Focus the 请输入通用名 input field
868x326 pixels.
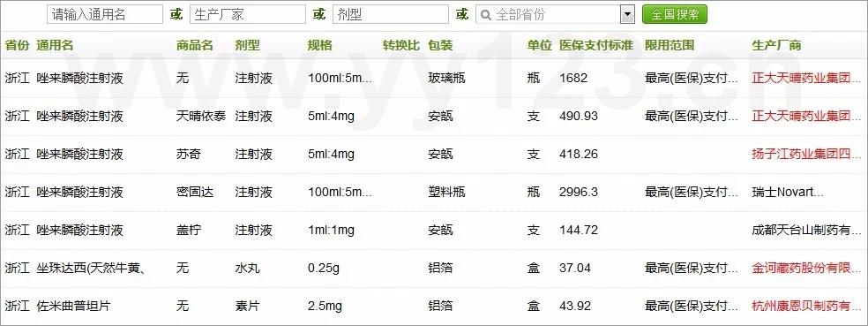coord(105,14)
